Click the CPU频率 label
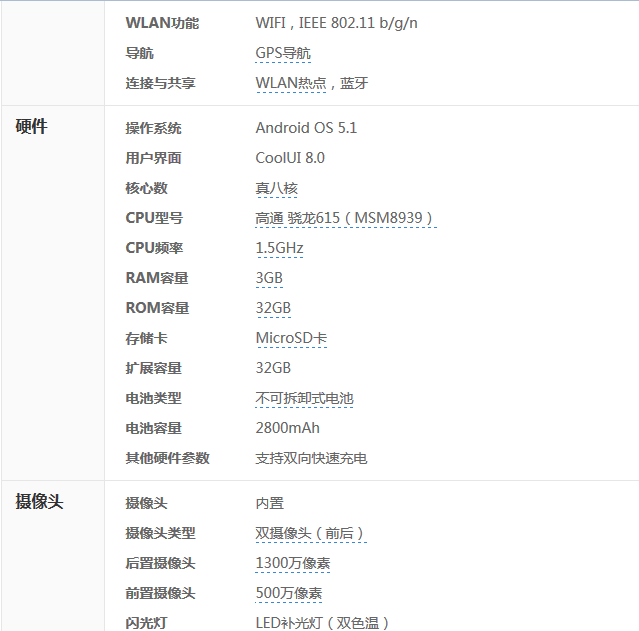This screenshot has width=639, height=631. click(x=154, y=248)
